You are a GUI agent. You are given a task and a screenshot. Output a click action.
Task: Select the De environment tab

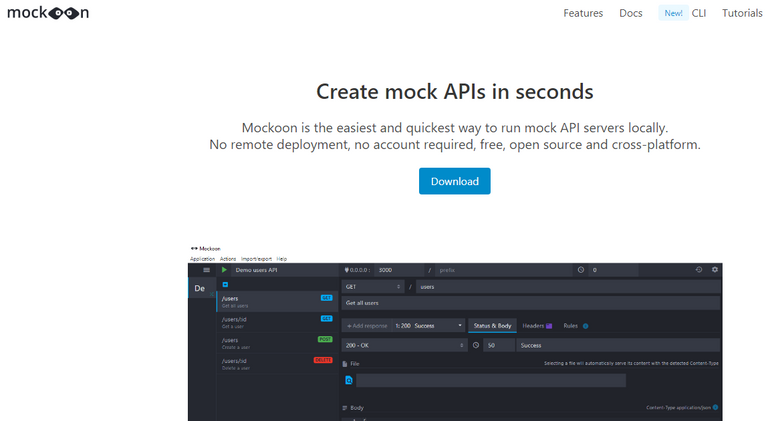coord(202,288)
